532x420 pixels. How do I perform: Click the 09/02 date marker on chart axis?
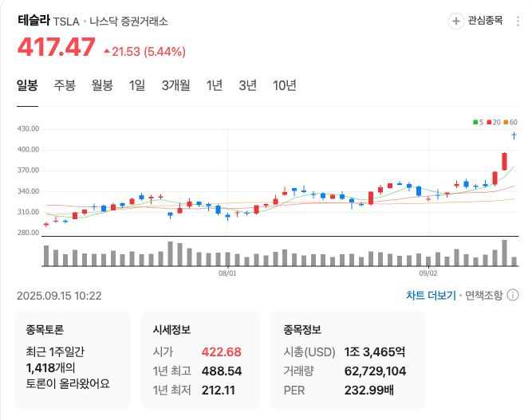click(428, 273)
